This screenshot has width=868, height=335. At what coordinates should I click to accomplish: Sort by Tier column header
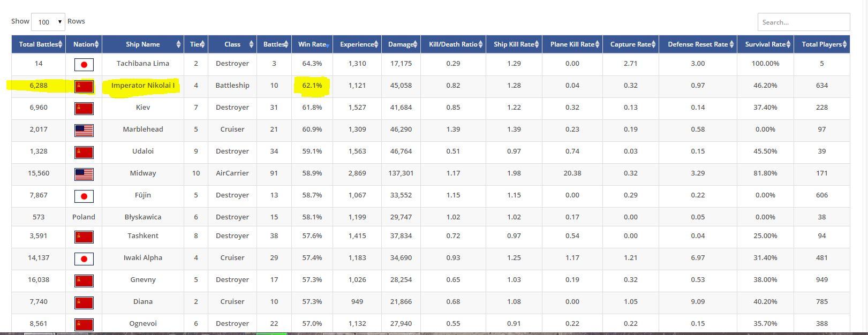coord(196,44)
